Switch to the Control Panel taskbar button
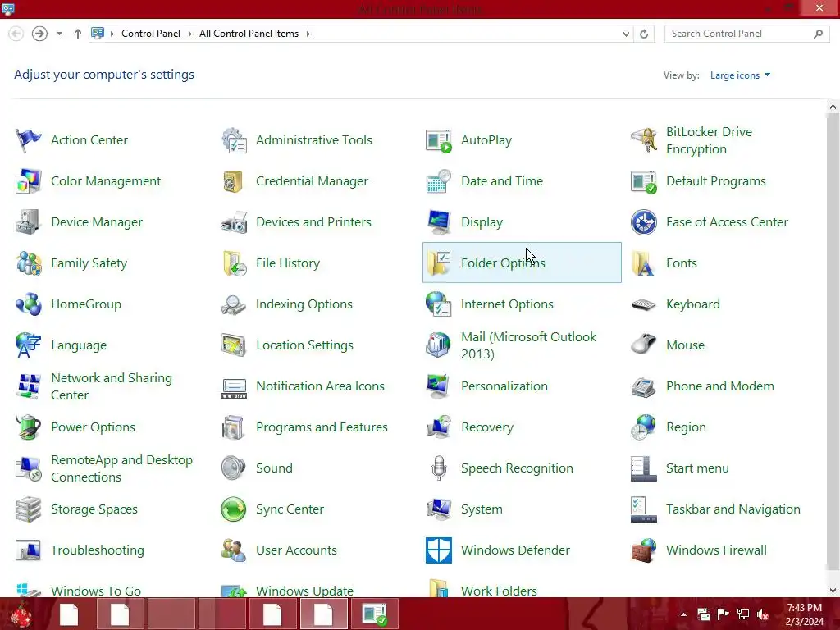Viewport: 840px width, 630px height. point(374,614)
